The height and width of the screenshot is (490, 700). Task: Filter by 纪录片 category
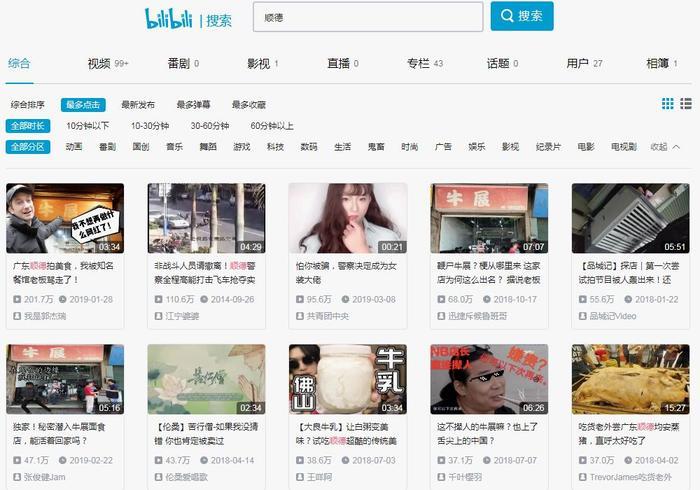(x=548, y=146)
